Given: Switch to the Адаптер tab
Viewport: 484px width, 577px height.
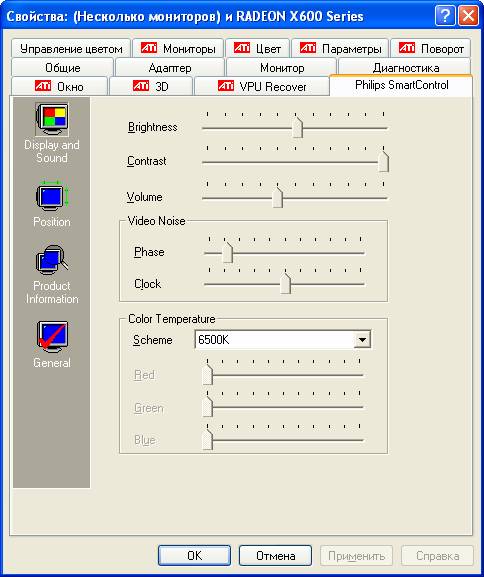Looking at the screenshot, I should (170, 67).
